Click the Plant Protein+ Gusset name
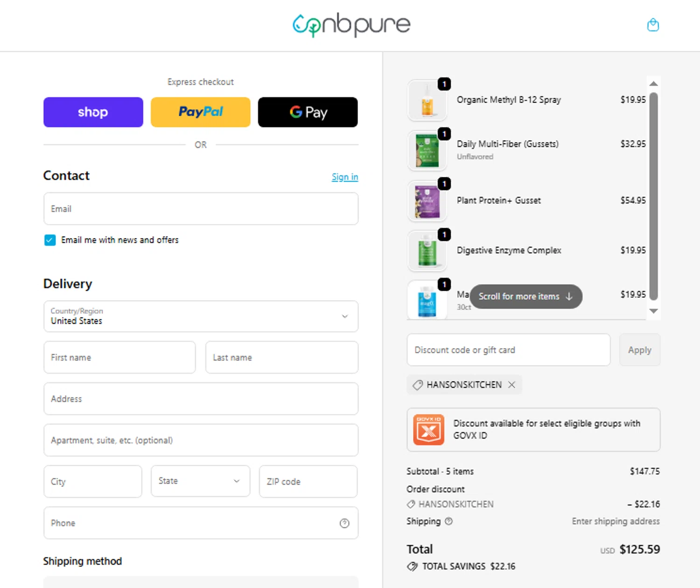Image resolution: width=700 pixels, height=588 pixels. pyautogui.click(x=499, y=201)
